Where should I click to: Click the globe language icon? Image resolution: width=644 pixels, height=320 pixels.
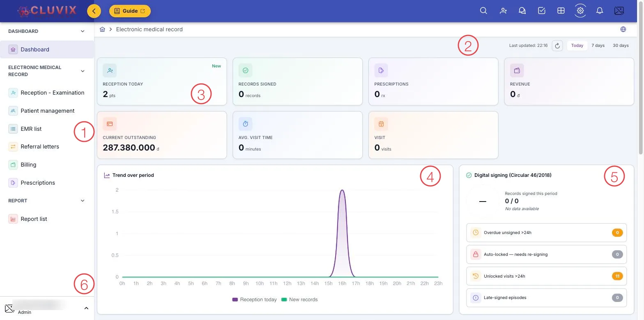coord(623,29)
